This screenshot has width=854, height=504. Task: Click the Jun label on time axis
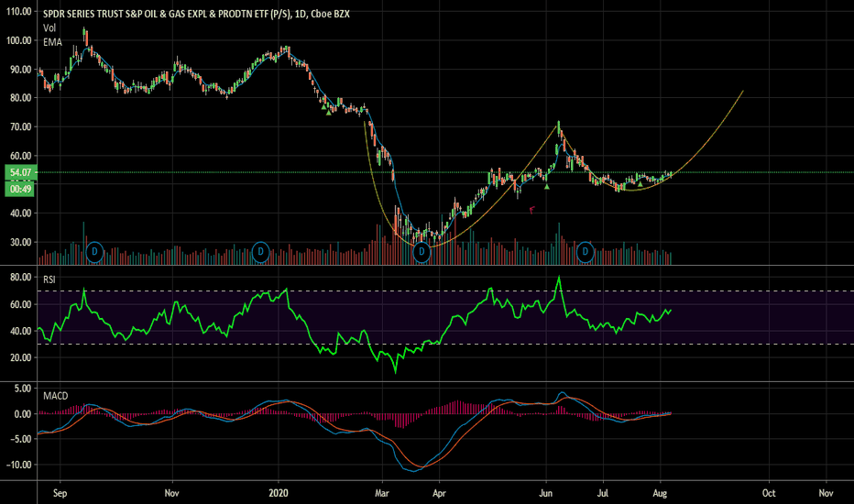546,493
